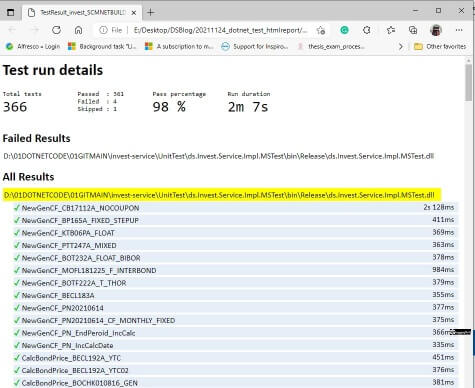Screen dimensions: 475x388
Task: Maximize the browser window
Action: 438,11
